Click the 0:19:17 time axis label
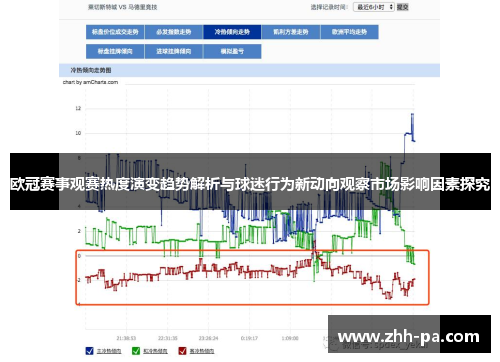Image resolution: width=500 pixels, height=362 pixels. click(x=249, y=338)
